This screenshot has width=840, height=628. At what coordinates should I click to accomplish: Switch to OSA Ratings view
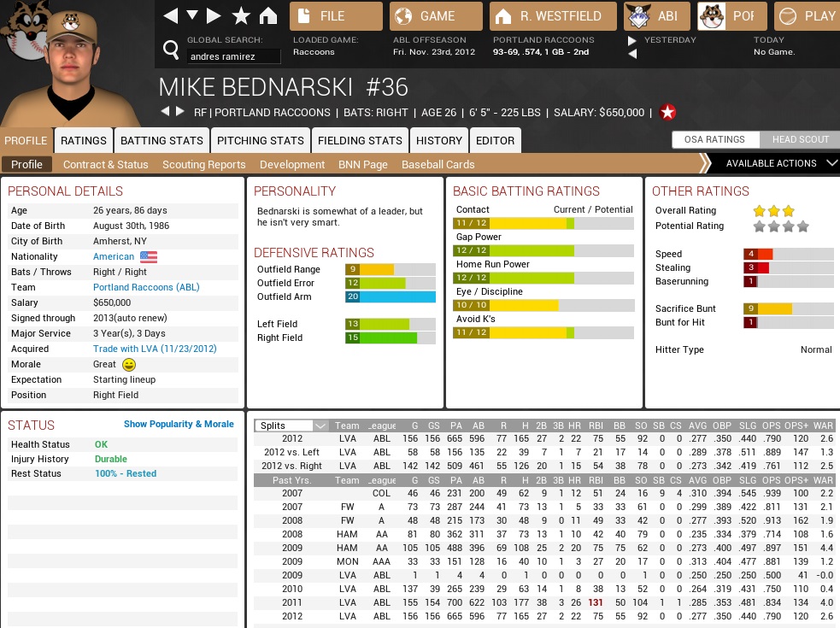(714, 140)
